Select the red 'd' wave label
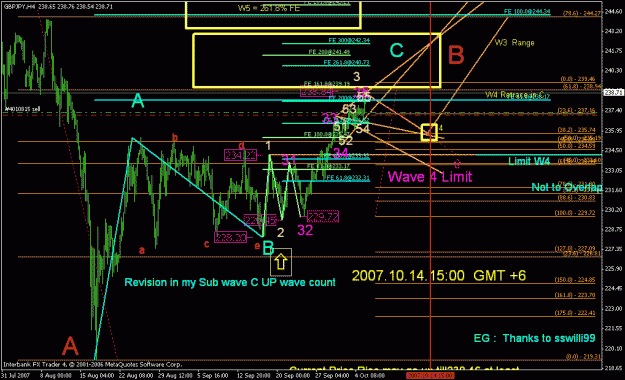The height and width of the screenshot is (380, 625). pyautogui.click(x=241, y=145)
